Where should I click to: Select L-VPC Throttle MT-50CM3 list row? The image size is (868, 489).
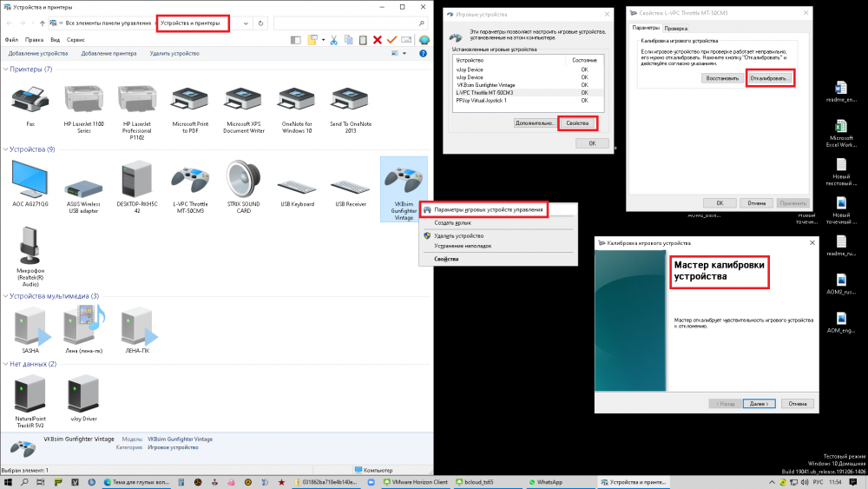click(528, 93)
